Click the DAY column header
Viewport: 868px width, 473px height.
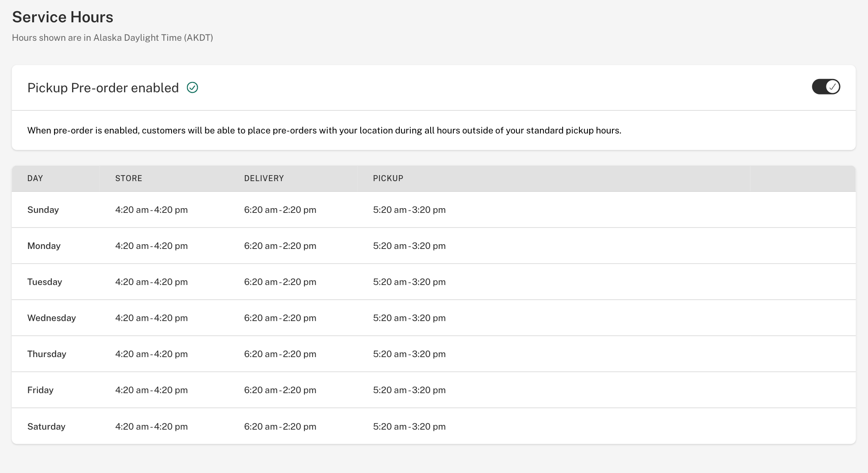35,178
